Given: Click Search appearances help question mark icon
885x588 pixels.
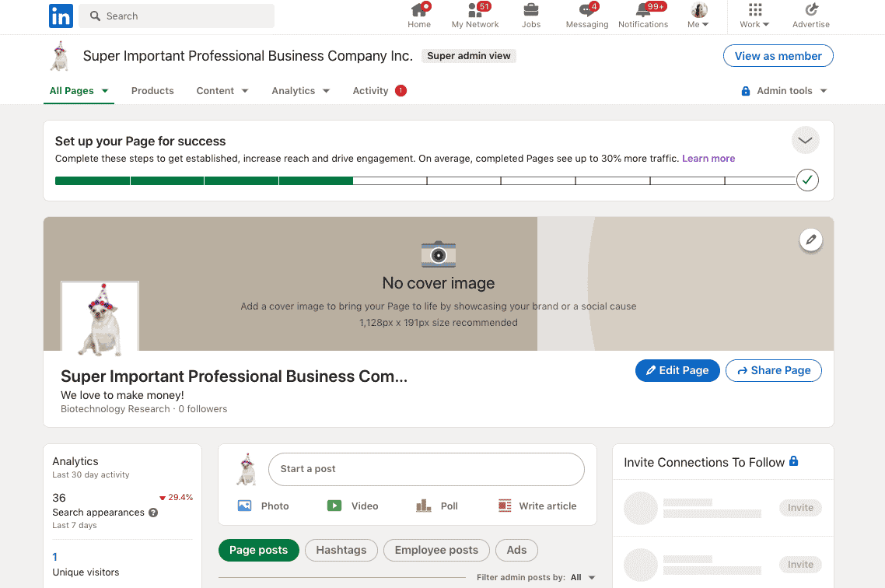Looking at the screenshot, I should tap(153, 513).
